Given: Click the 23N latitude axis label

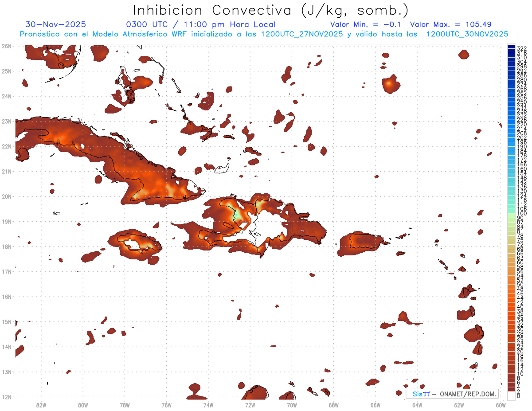Looking at the screenshot, I should coord(7,121).
